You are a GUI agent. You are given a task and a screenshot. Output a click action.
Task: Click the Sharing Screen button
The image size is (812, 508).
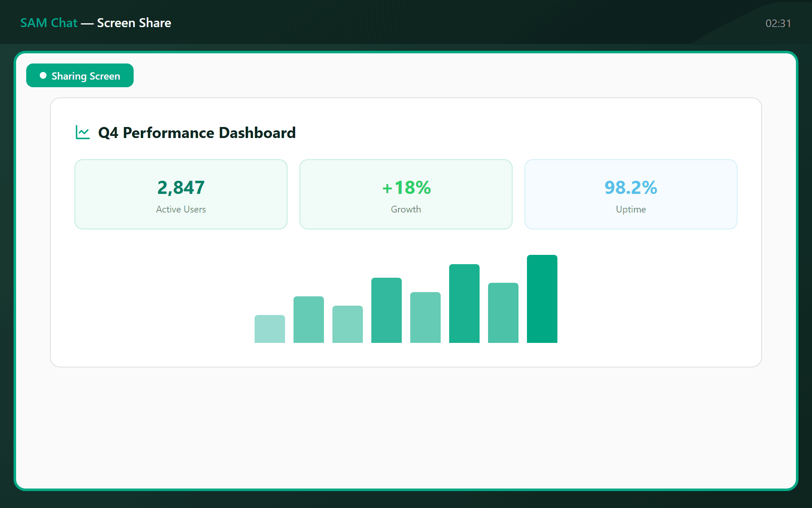(80, 76)
